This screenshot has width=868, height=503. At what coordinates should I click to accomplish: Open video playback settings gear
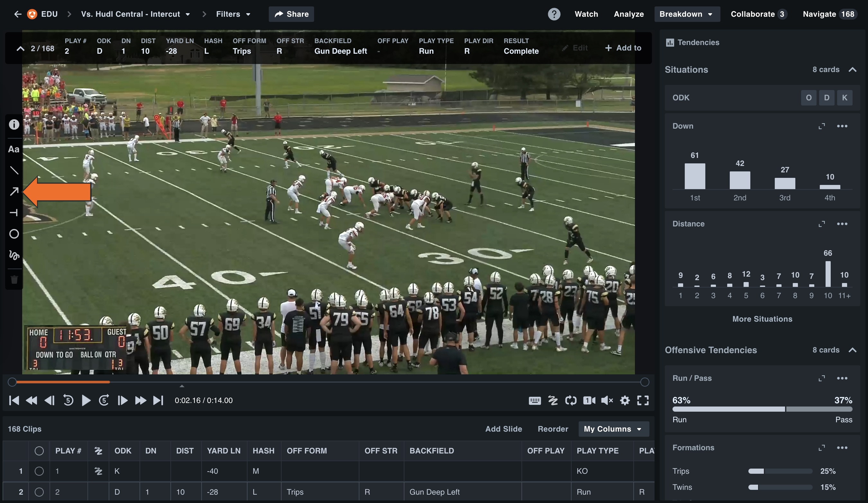[x=625, y=400]
